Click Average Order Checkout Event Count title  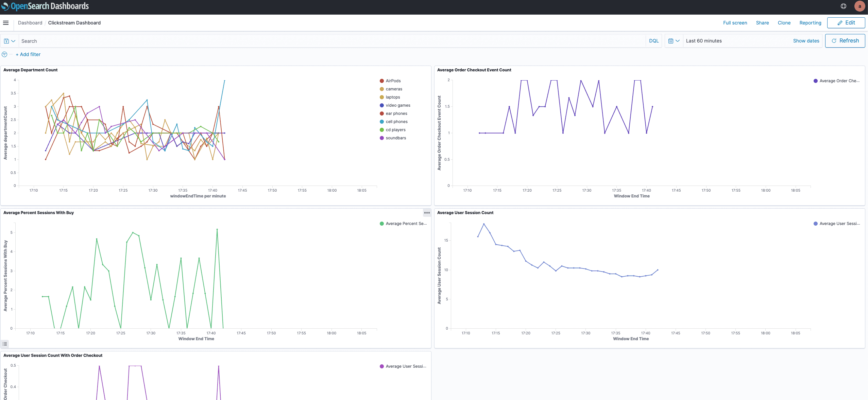pyautogui.click(x=474, y=70)
